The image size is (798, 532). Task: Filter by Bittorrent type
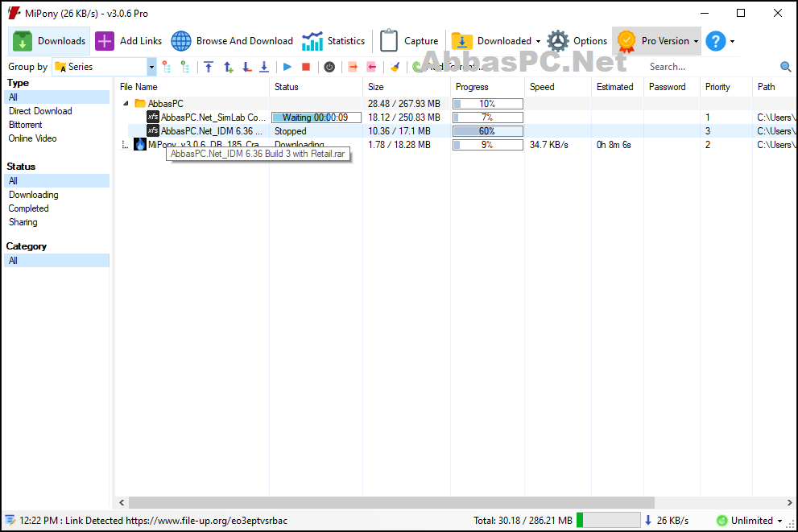point(26,125)
